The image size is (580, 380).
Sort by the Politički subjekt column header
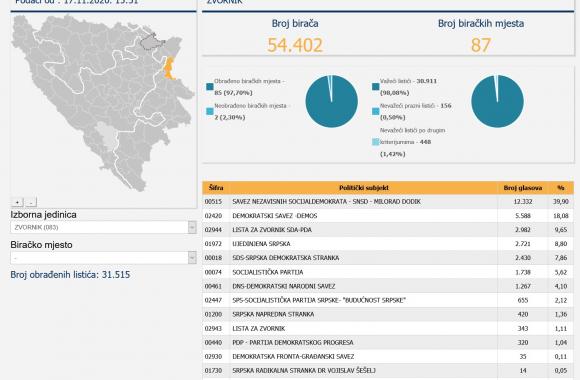(x=364, y=188)
